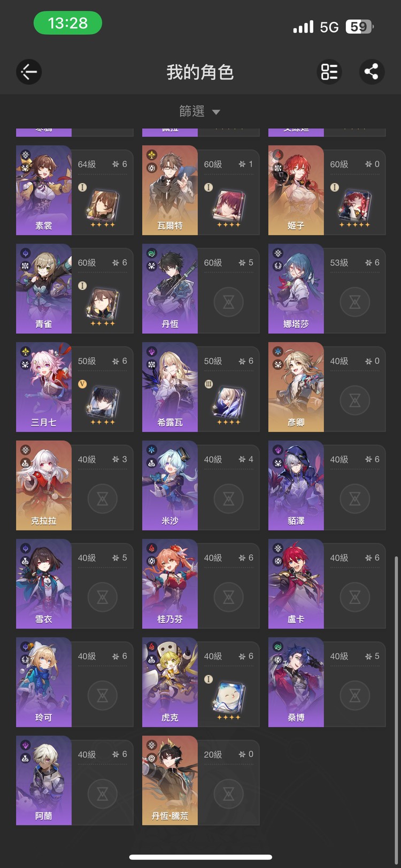
Task: Click empty light cone slot for 丹恆
Action: (x=229, y=302)
